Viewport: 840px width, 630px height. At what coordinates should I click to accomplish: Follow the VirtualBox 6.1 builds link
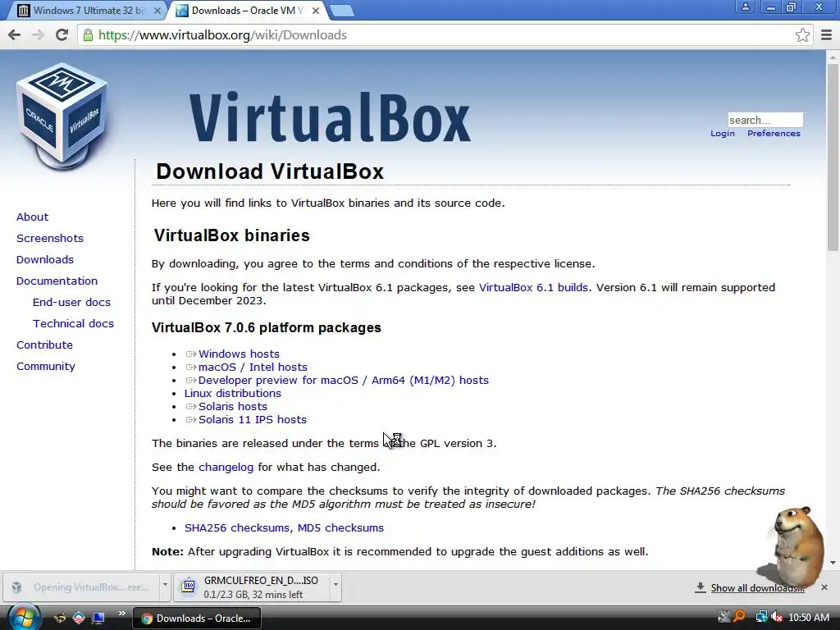(x=533, y=288)
